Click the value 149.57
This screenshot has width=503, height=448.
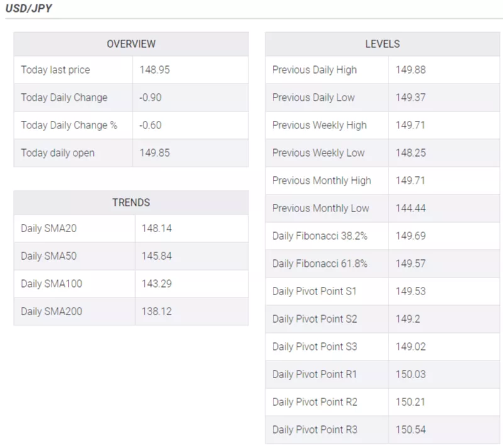tap(411, 264)
